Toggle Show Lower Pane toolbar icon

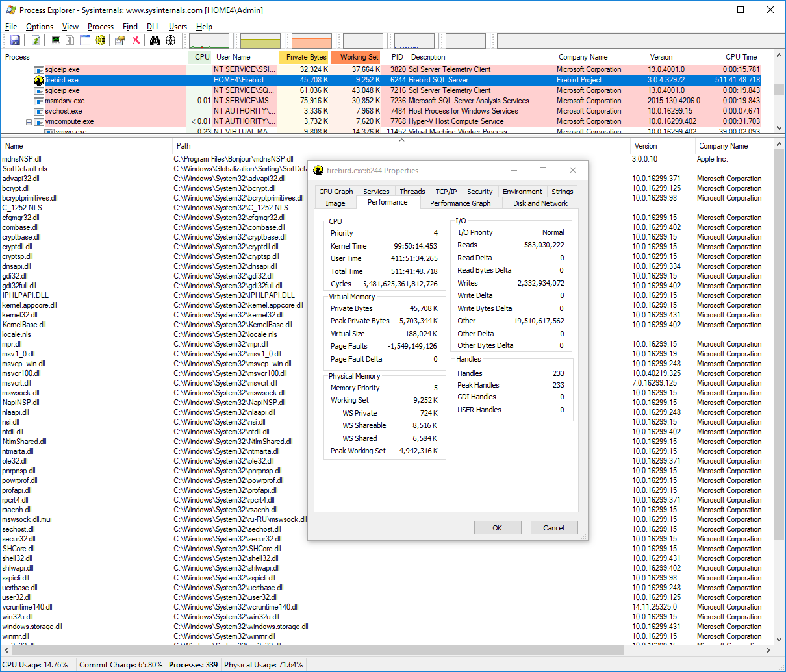pyautogui.click(x=85, y=41)
